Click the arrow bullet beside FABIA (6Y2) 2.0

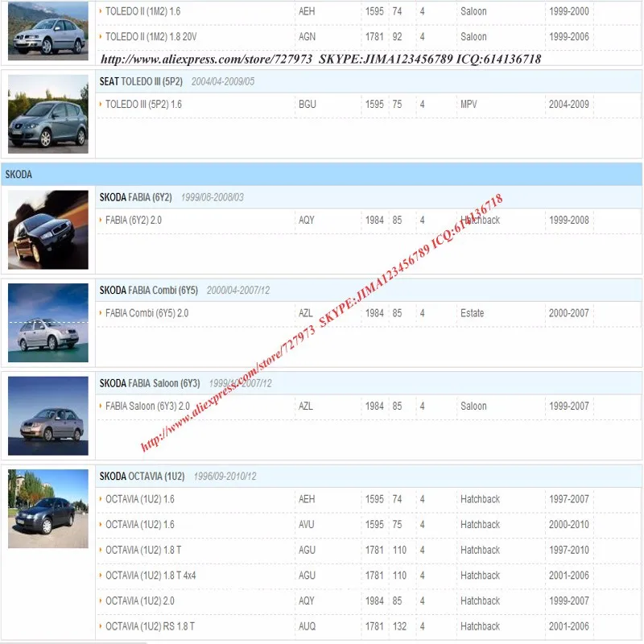101,220
